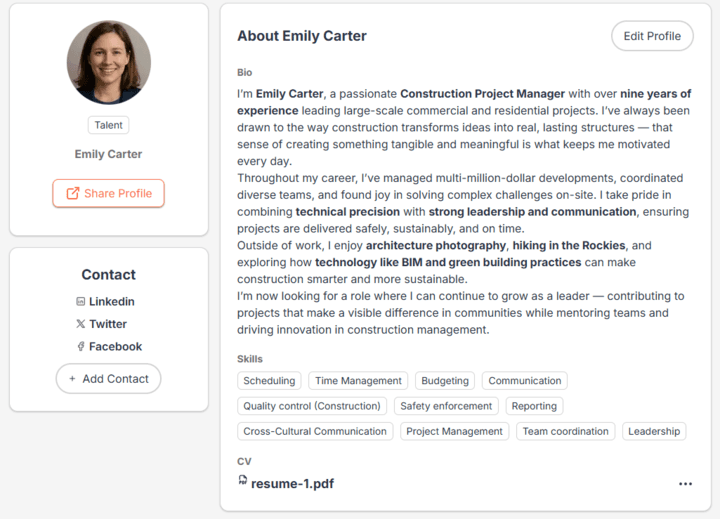720x519 pixels.
Task: Click the PDF file icon beside resume
Action: coord(243,481)
